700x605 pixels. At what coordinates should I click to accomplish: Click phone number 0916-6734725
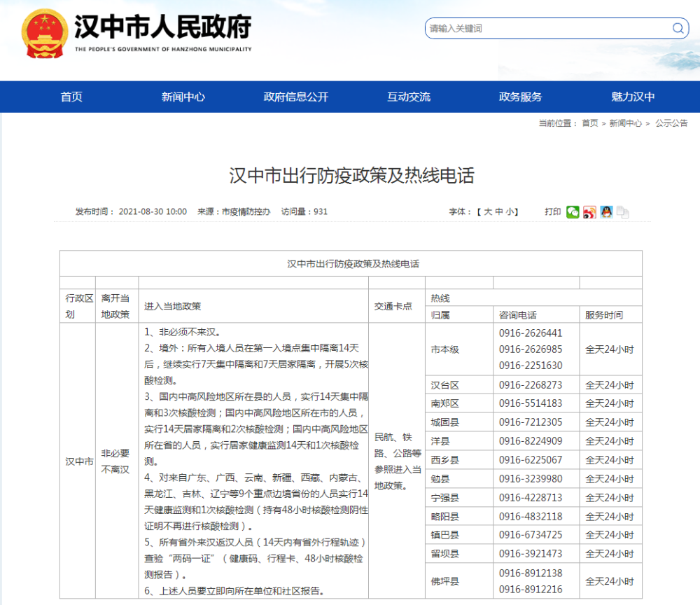tap(531, 534)
